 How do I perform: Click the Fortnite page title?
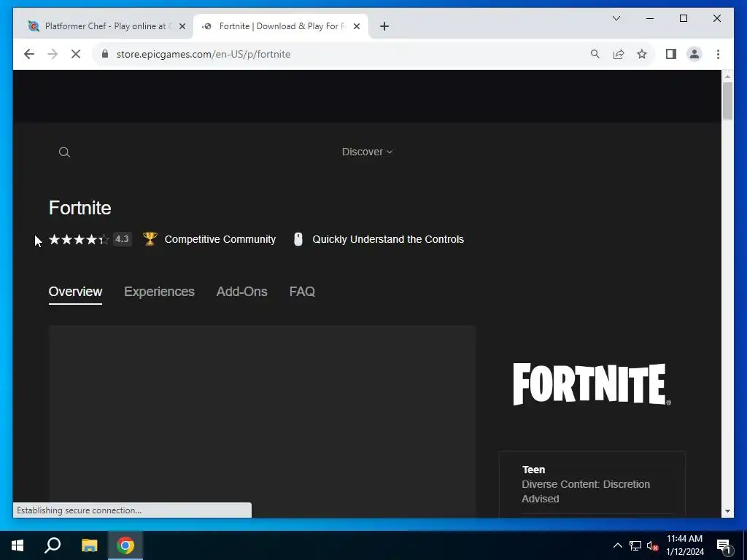(80, 208)
